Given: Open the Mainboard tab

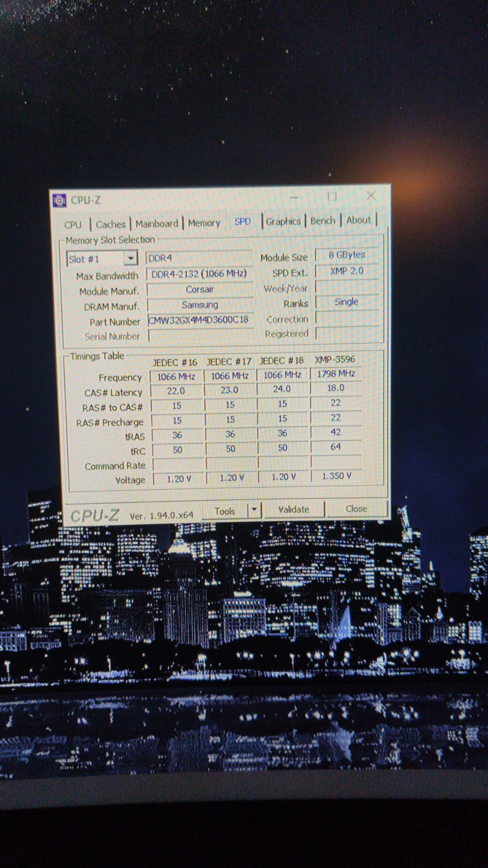Looking at the screenshot, I should tap(157, 224).
